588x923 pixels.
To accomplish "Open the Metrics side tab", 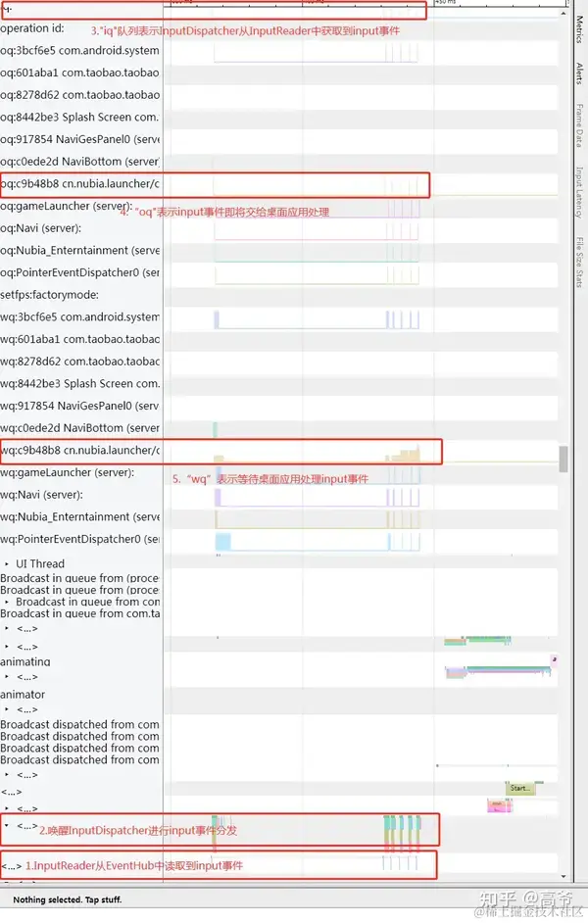I will coord(579,29).
